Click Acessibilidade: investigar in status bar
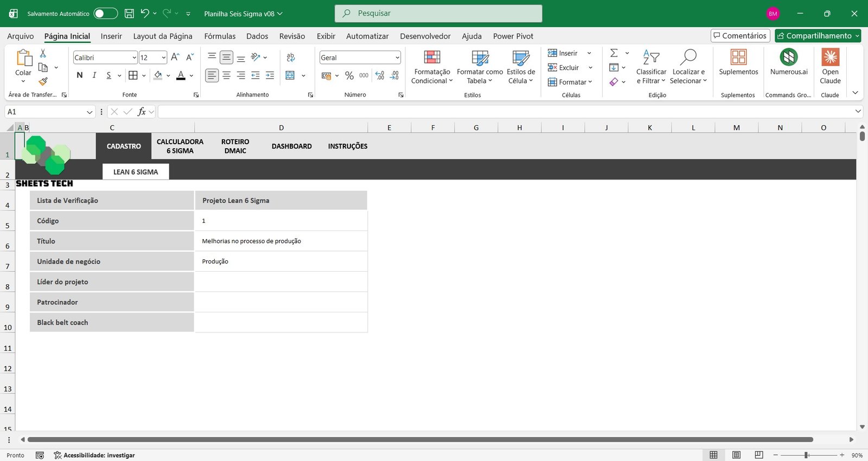This screenshot has height=461, width=868. click(94, 455)
